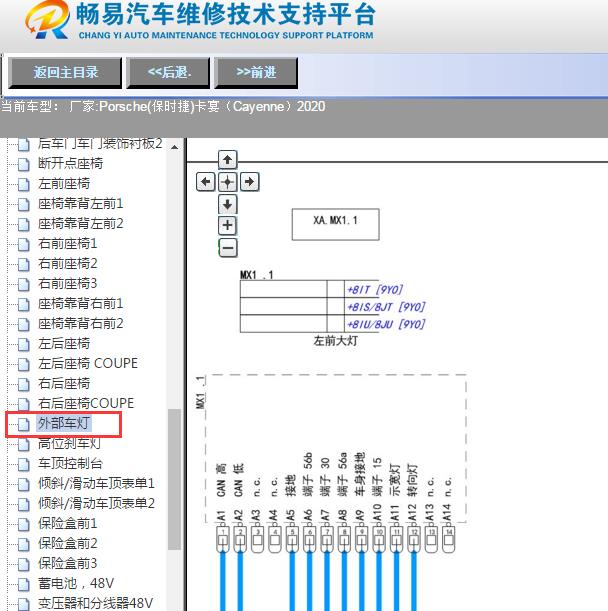Screen dimensions: 608x611
Task: Select 保险盒前2 in tree
Action: [67, 543]
